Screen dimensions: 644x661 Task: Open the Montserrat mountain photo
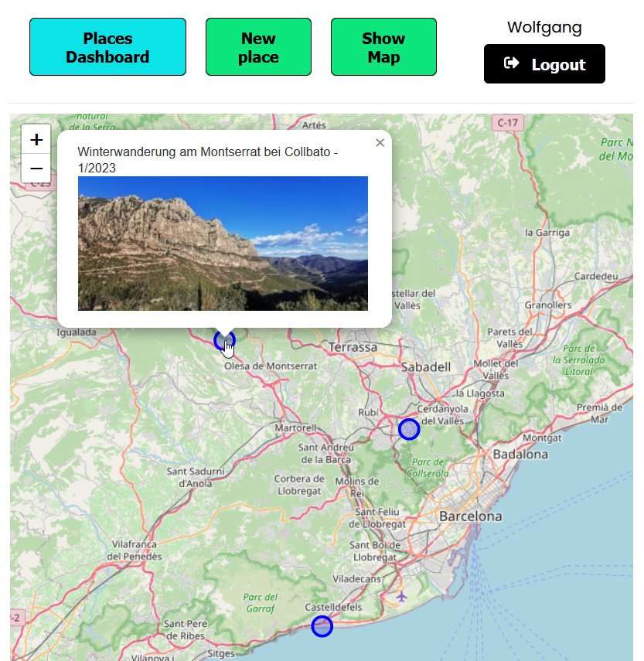223,244
